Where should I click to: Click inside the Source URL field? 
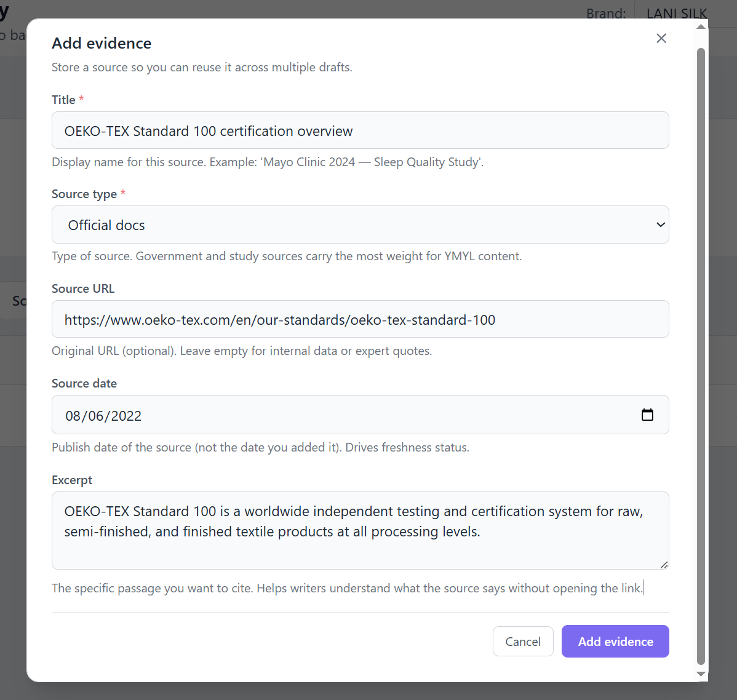[360, 319]
